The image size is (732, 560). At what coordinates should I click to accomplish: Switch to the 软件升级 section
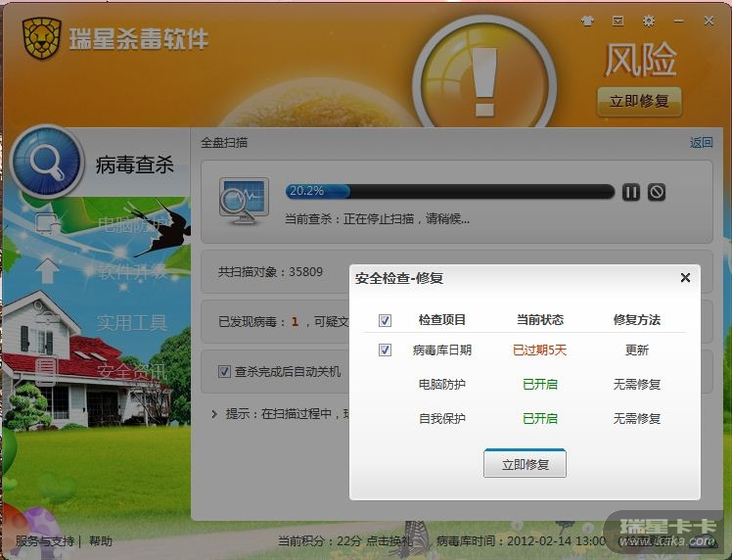click(x=132, y=271)
